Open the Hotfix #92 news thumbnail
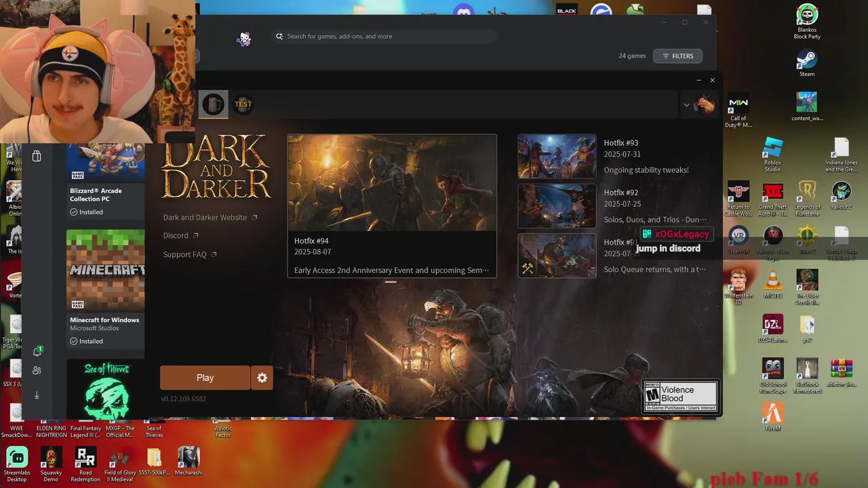The image size is (868, 488). [557, 206]
